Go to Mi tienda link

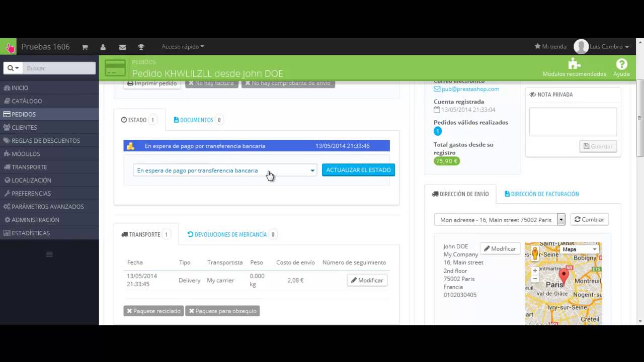[550, 47]
